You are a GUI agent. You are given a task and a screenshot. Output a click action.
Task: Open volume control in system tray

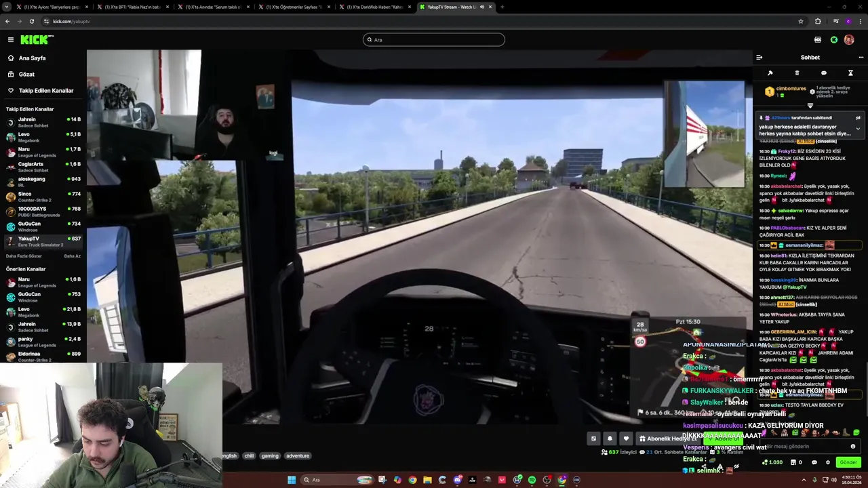tap(834, 480)
